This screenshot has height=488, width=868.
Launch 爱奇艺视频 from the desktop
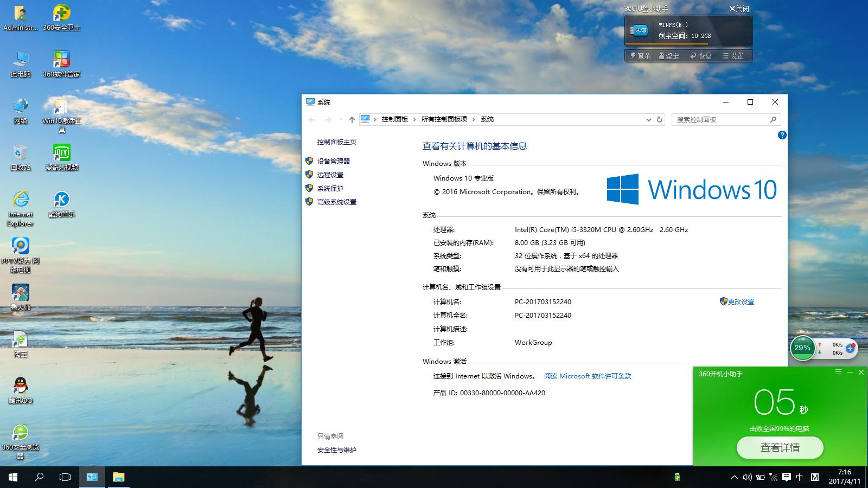(x=62, y=157)
